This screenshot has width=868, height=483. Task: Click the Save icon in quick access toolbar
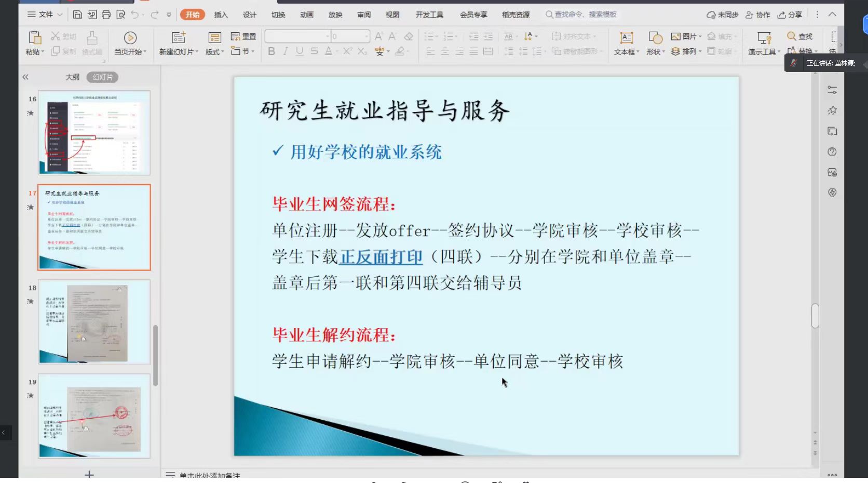77,15
